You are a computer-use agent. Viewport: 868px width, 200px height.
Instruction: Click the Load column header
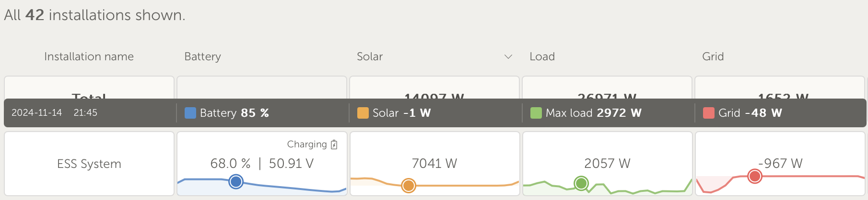[542, 57]
